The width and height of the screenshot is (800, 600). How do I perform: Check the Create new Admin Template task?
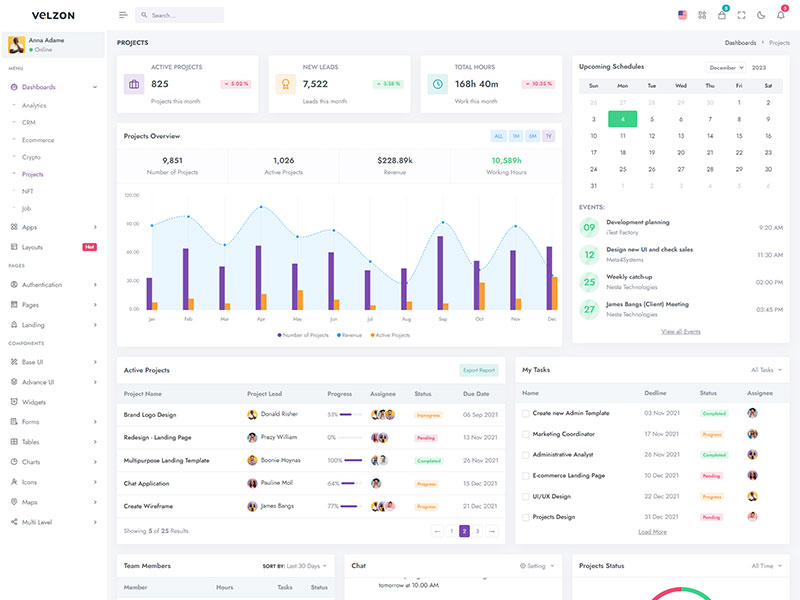click(526, 413)
